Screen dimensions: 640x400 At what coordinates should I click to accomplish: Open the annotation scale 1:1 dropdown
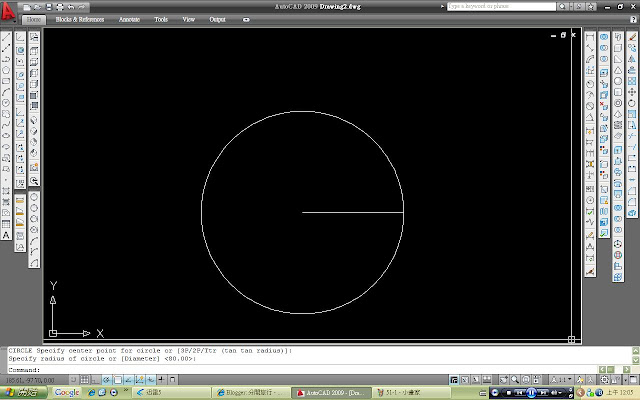pyautogui.click(x=561, y=380)
